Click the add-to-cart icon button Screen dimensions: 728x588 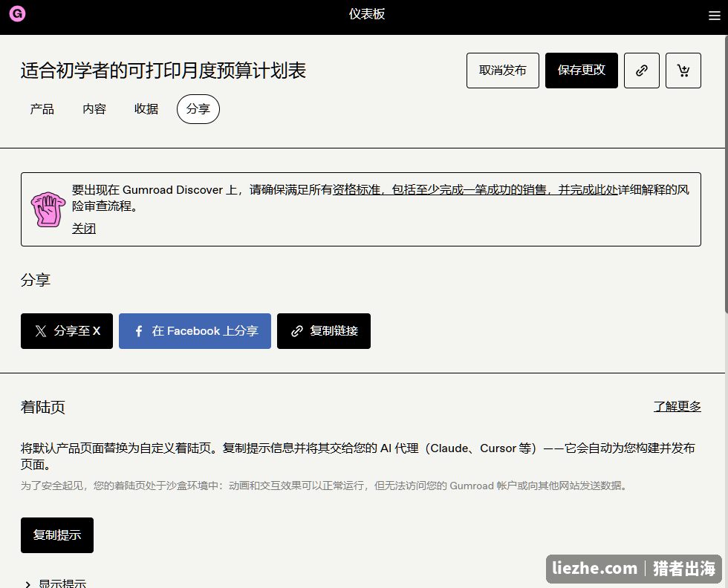[x=683, y=71]
